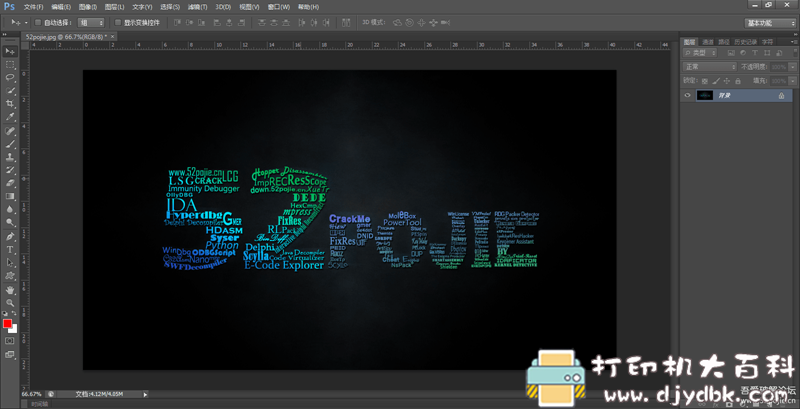The height and width of the screenshot is (409, 800).
Task: Change screen mode from the toolbox
Action: pyautogui.click(x=10, y=354)
